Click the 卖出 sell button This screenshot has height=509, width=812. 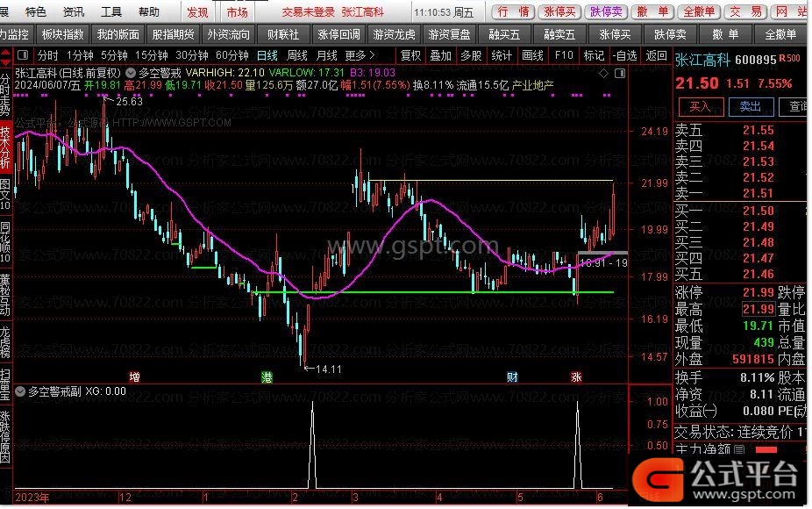[x=751, y=106]
